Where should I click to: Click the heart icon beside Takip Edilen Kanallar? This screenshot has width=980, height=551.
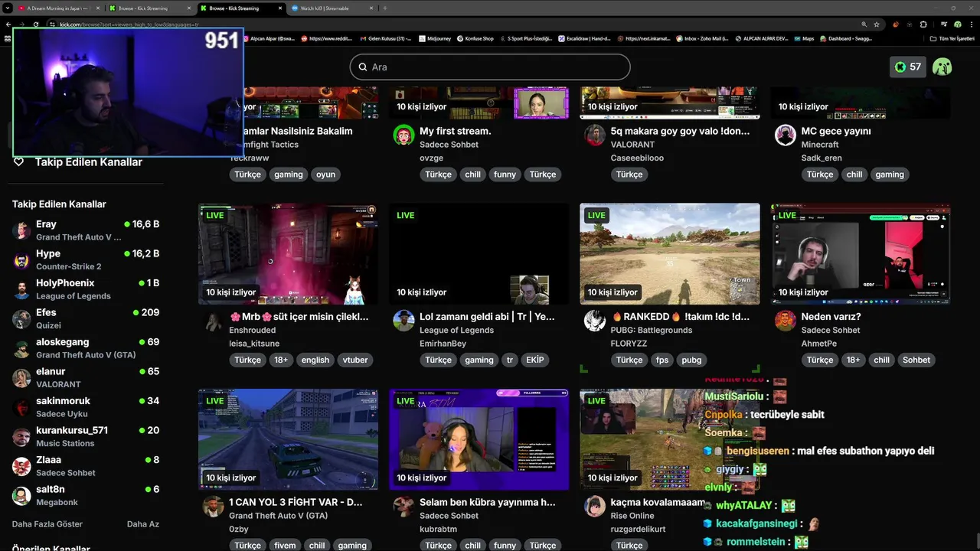click(19, 161)
